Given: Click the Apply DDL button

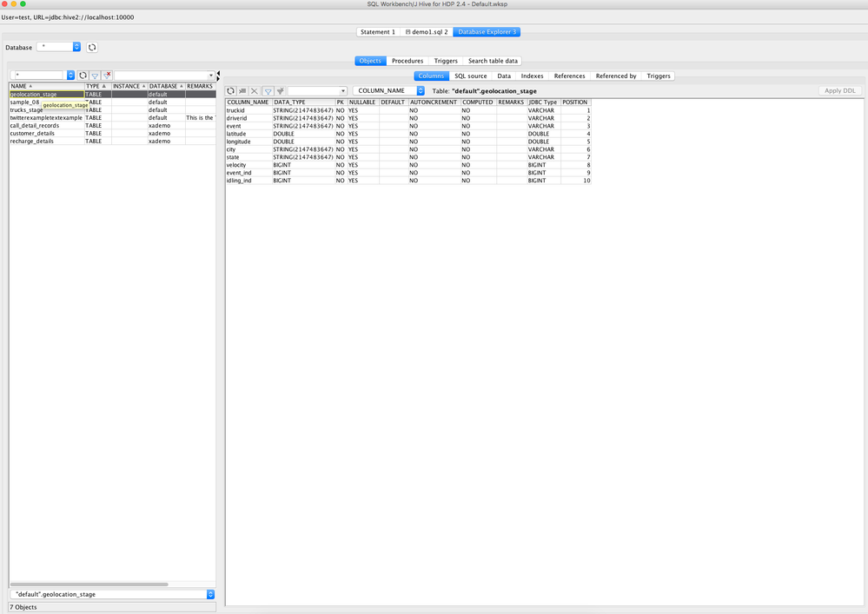Looking at the screenshot, I should click(x=839, y=90).
